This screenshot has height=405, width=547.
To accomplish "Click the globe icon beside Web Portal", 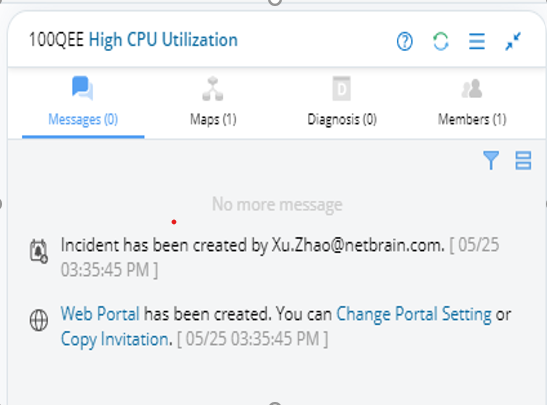I will coord(39,320).
